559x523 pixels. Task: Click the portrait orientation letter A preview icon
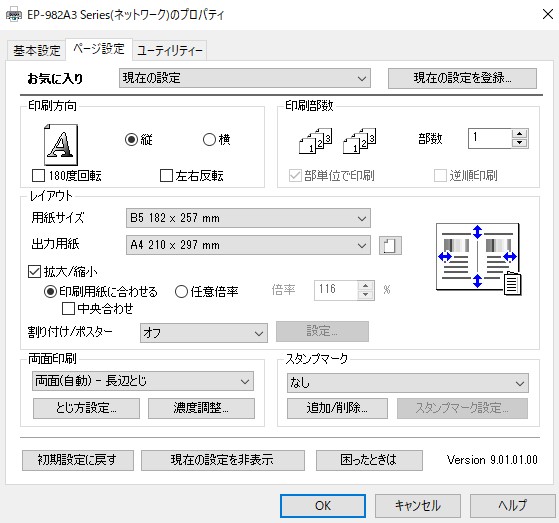(x=61, y=144)
